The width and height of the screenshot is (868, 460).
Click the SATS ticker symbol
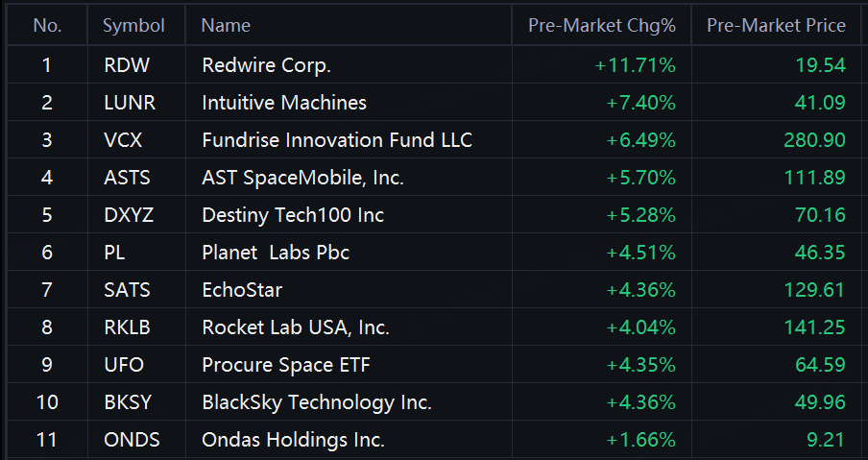pyautogui.click(x=127, y=289)
